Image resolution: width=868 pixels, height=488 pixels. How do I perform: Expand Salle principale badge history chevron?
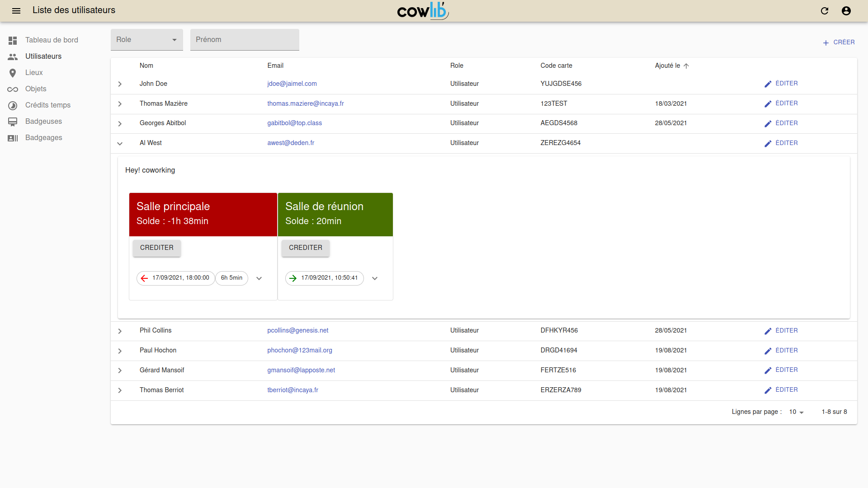(259, 278)
